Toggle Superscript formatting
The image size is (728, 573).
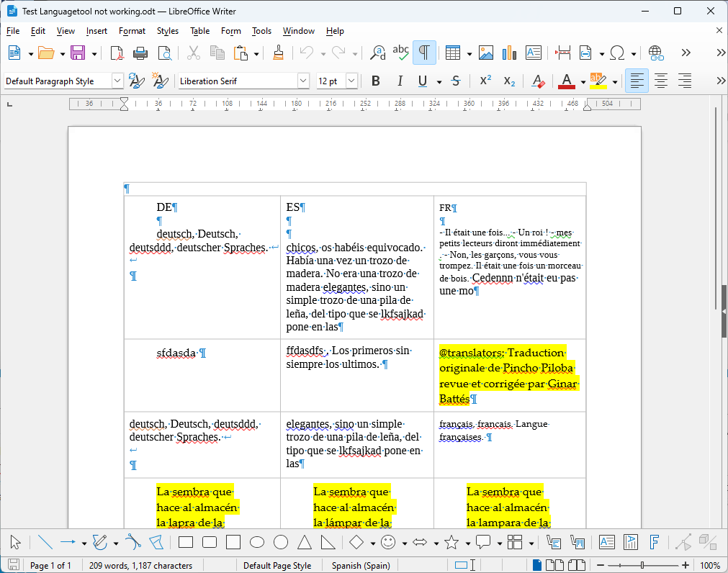pyautogui.click(x=485, y=81)
